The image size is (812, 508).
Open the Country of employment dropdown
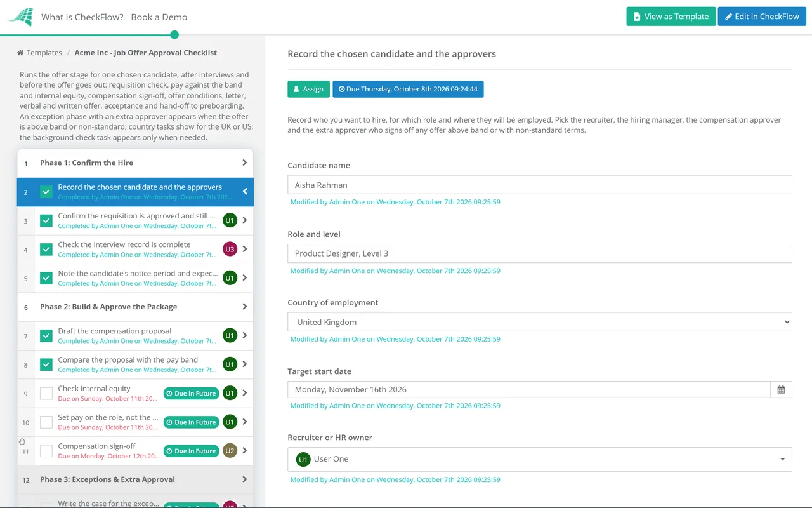pos(540,322)
